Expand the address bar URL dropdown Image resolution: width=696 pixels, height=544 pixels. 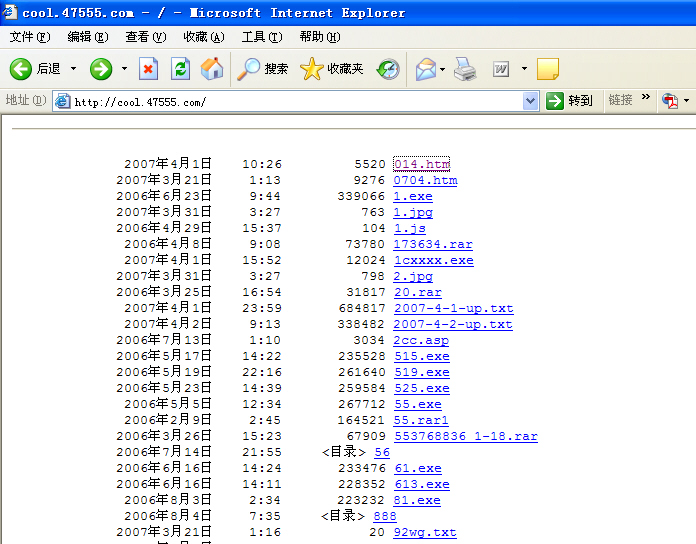click(530, 101)
